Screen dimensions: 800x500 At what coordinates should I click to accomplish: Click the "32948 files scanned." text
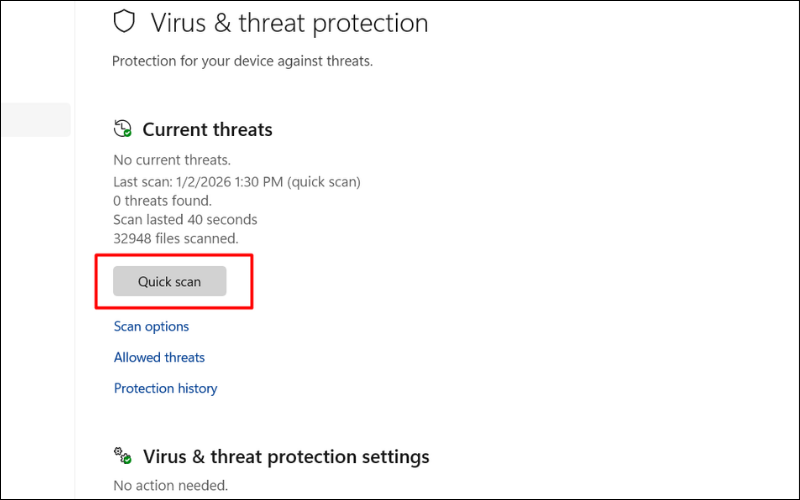176,238
